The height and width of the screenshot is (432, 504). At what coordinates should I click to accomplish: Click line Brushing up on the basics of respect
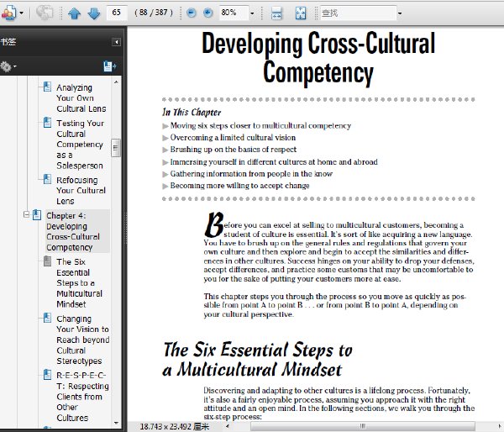(234, 150)
